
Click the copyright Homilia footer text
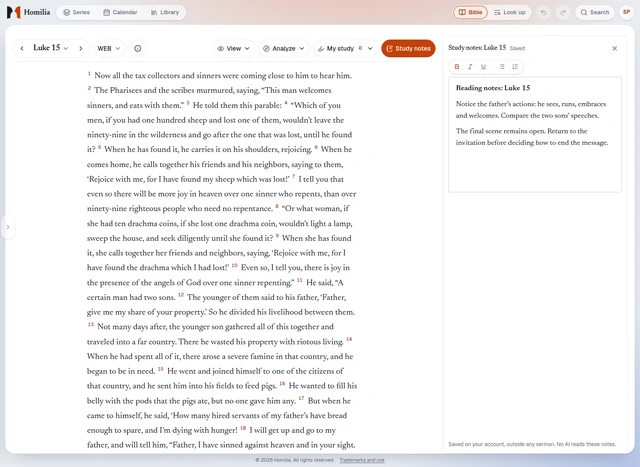point(294,460)
